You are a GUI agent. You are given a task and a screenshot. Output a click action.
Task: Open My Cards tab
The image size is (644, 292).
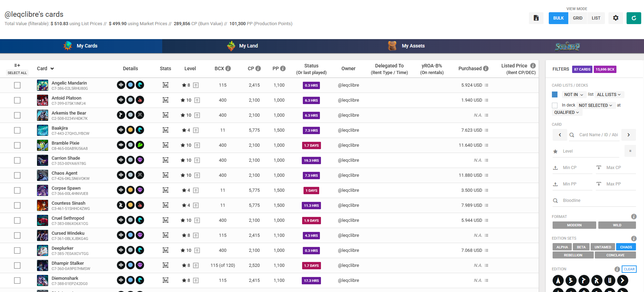tap(81, 46)
